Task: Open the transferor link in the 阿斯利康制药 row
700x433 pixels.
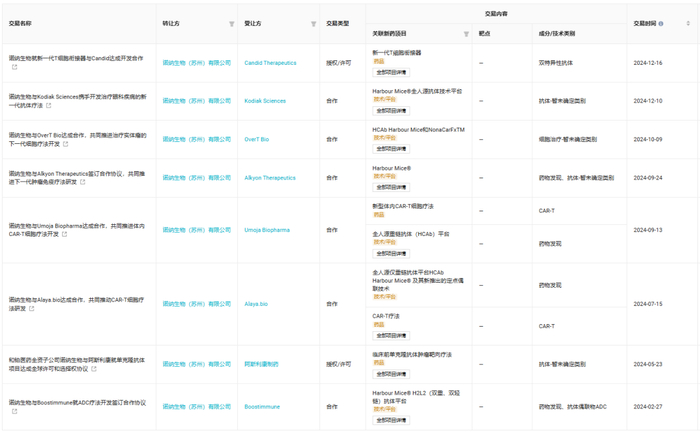Action: [196, 364]
